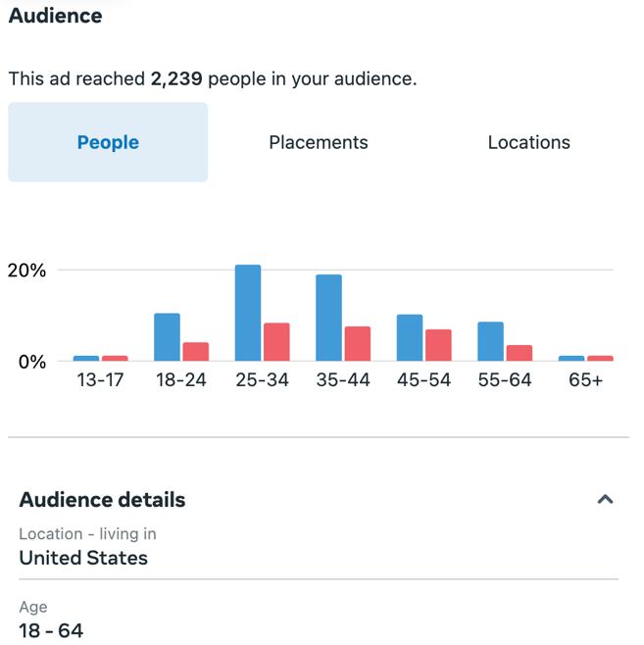The width and height of the screenshot is (644, 645).
Task: Click the red bar for ages 25-34
Action: click(x=276, y=342)
